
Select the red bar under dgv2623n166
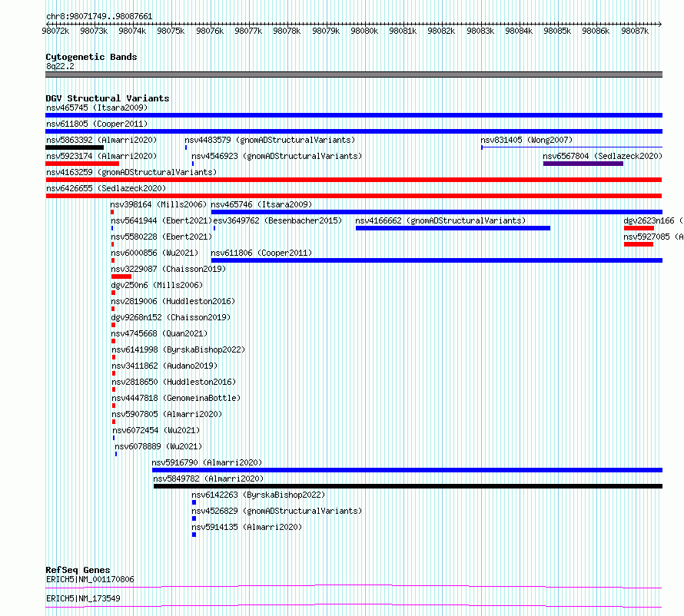pyautogui.click(x=639, y=228)
